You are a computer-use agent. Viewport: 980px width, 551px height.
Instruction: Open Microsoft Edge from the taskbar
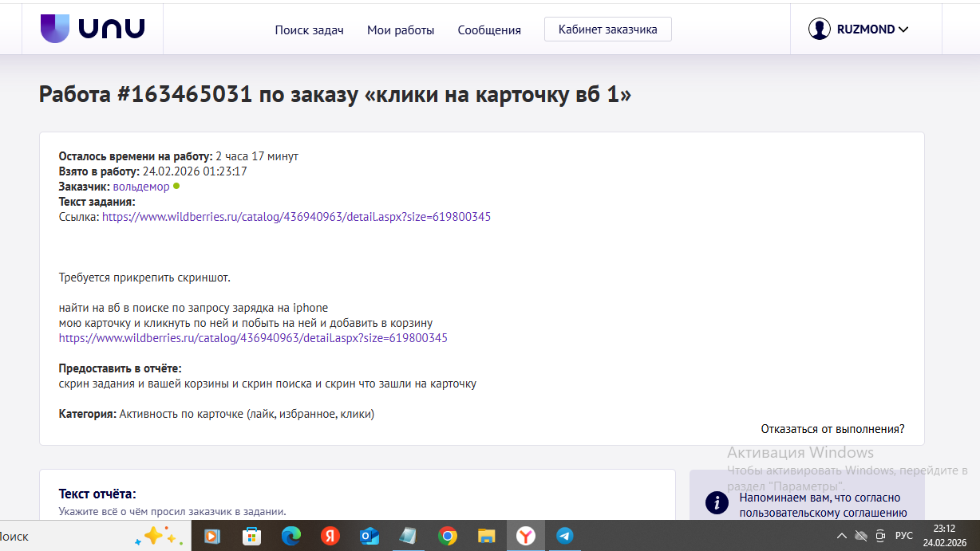(290, 536)
